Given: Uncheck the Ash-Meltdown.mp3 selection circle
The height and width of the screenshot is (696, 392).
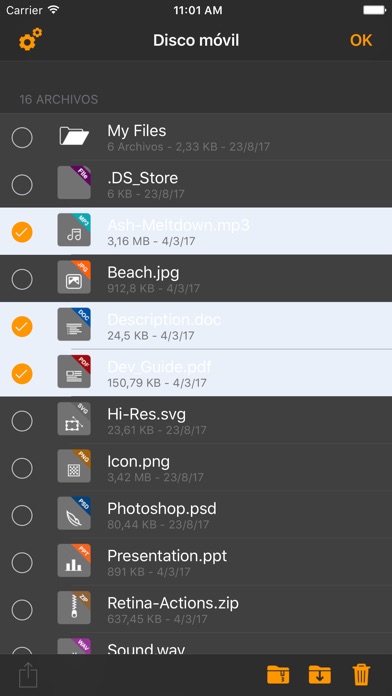Looking at the screenshot, I should 22,231.
